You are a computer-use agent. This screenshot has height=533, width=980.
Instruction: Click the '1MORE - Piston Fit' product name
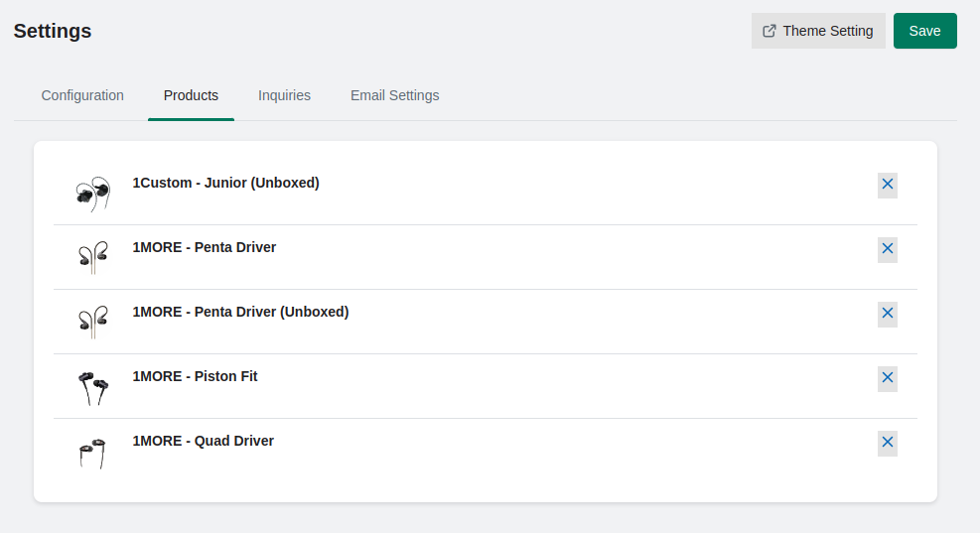click(195, 376)
